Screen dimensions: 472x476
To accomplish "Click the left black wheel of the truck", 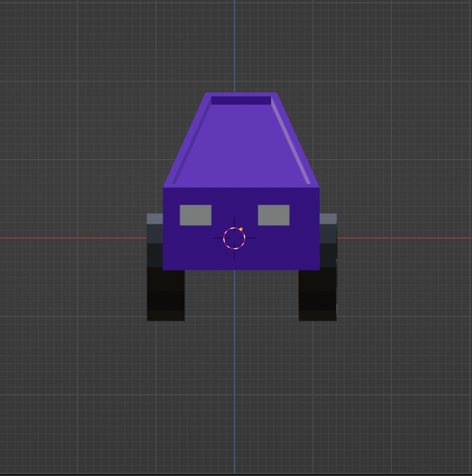I will click(166, 295).
